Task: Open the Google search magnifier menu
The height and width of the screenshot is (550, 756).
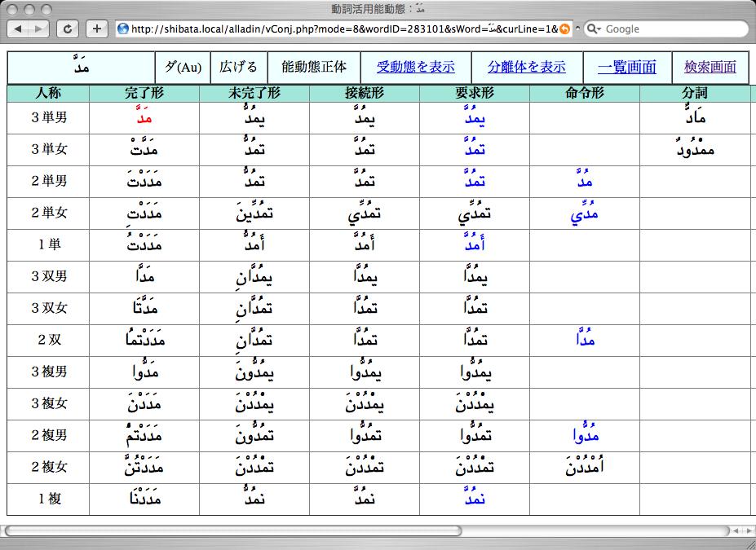Action: coord(594,29)
